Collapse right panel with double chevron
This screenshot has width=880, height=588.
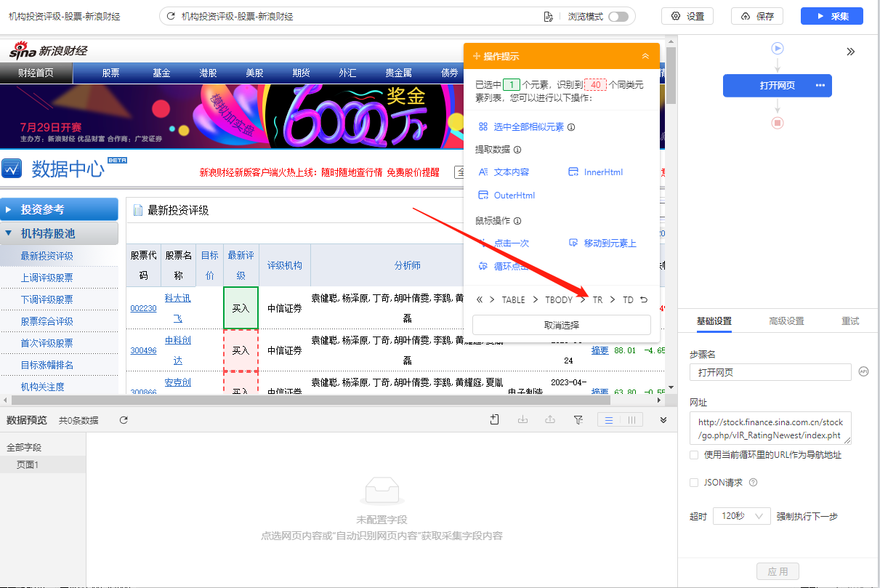pos(851,52)
